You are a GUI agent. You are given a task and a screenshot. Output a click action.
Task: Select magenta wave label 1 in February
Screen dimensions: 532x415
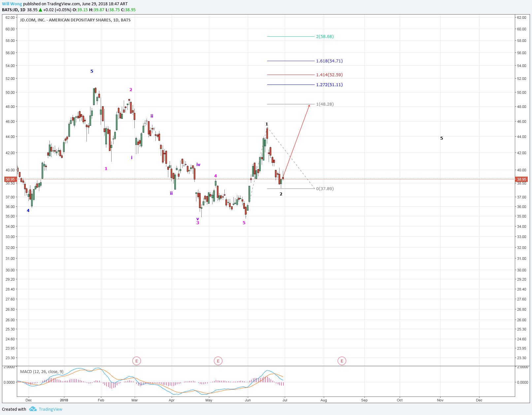click(106, 169)
